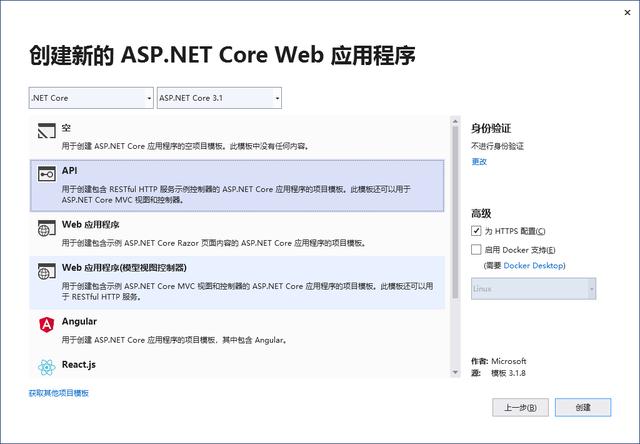Close the dialog with the X button
This screenshot has width=640, height=444.
coord(627,13)
